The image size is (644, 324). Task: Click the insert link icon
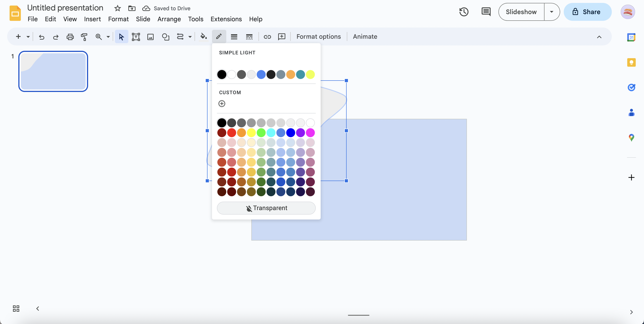click(267, 37)
